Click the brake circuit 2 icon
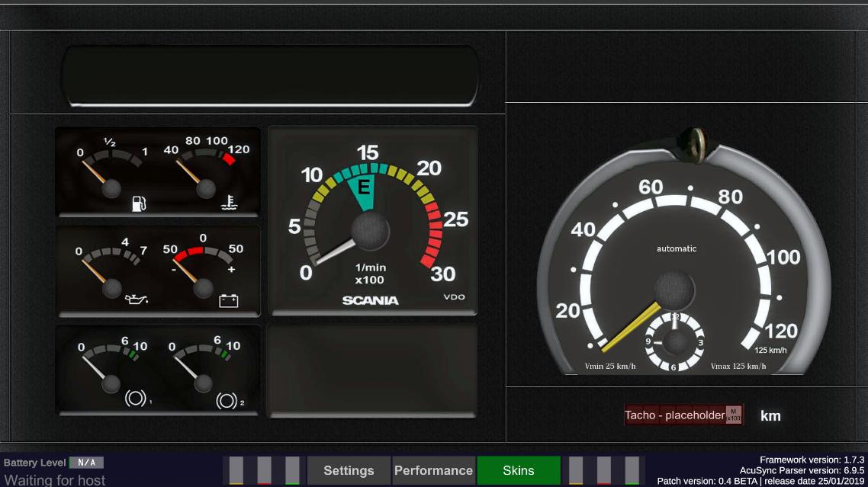 tap(228, 399)
